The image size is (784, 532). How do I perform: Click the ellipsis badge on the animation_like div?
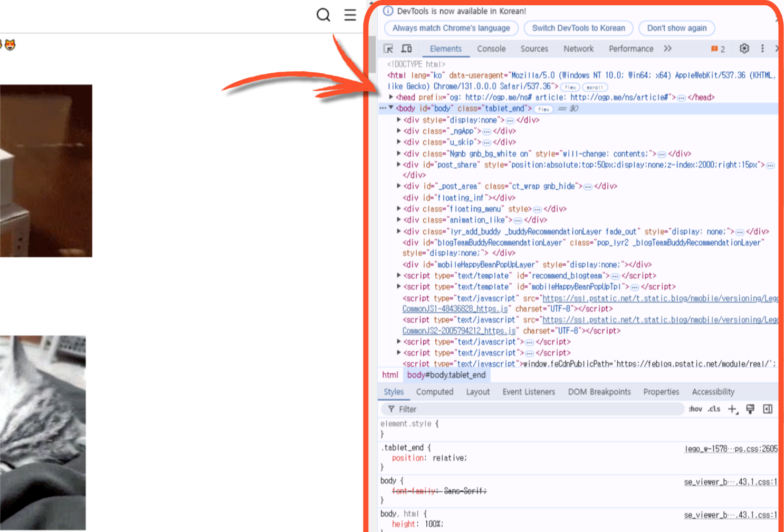(518, 221)
